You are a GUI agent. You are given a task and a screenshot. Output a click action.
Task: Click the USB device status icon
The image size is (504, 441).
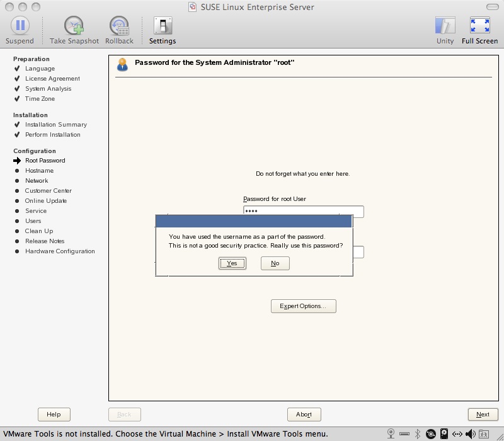[404, 434]
